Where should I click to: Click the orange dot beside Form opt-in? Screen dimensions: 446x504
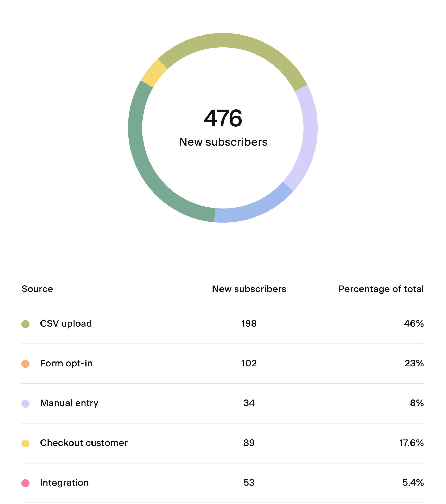click(x=25, y=364)
